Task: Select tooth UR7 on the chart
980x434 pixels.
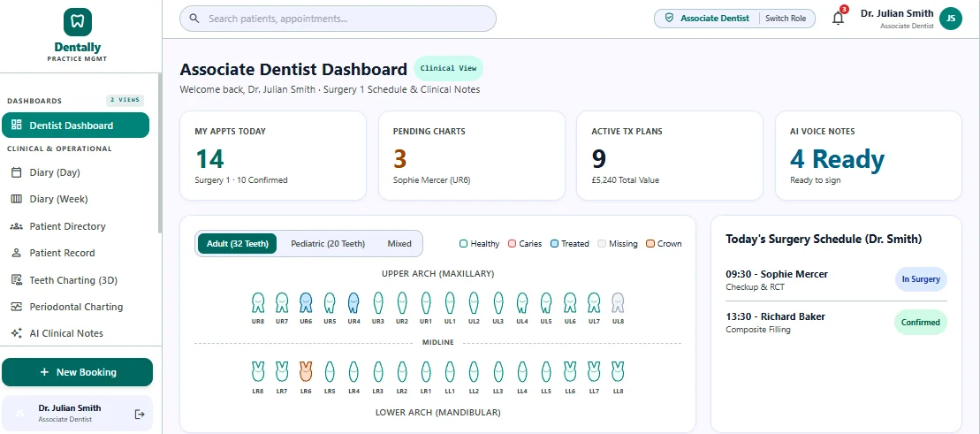Action: (x=282, y=302)
